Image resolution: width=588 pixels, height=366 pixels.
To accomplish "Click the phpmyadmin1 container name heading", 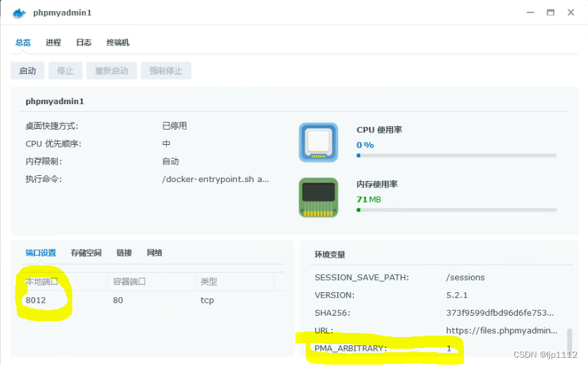I will coord(55,101).
